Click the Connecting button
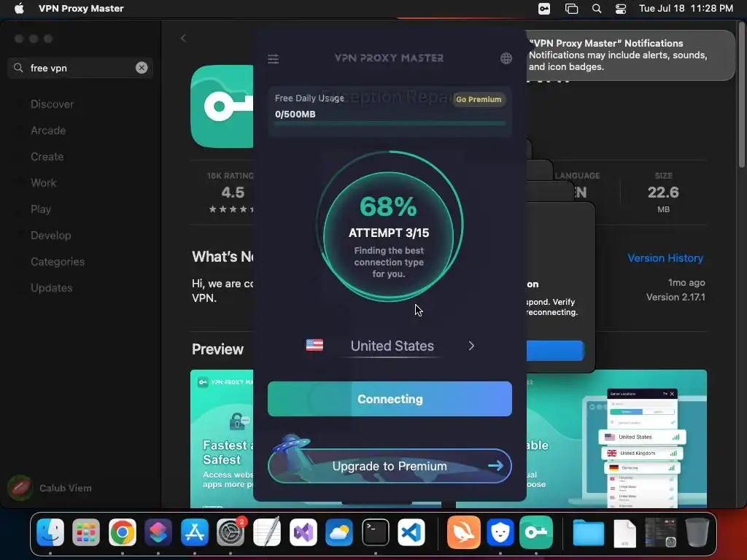 coord(390,399)
